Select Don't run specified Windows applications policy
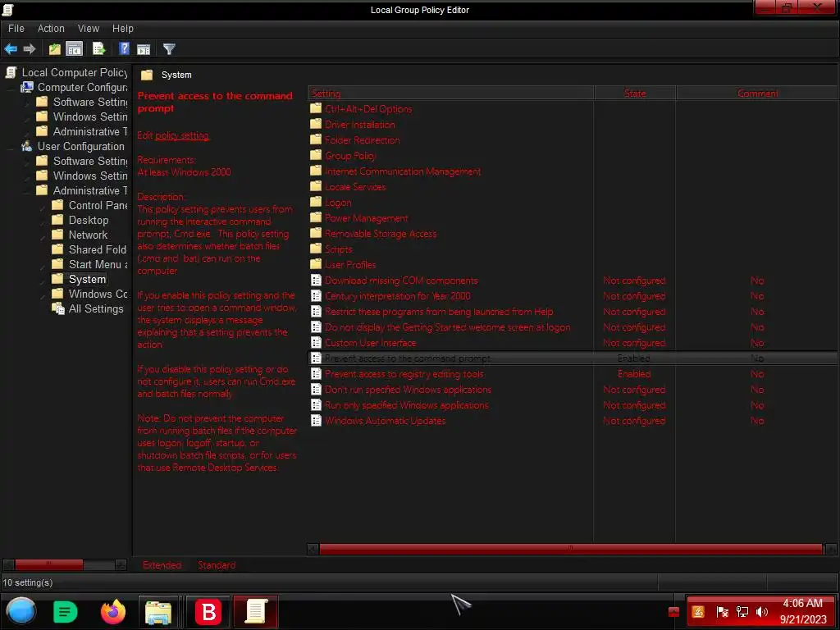The height and width of the screenshot is (630, 840). 408,390
